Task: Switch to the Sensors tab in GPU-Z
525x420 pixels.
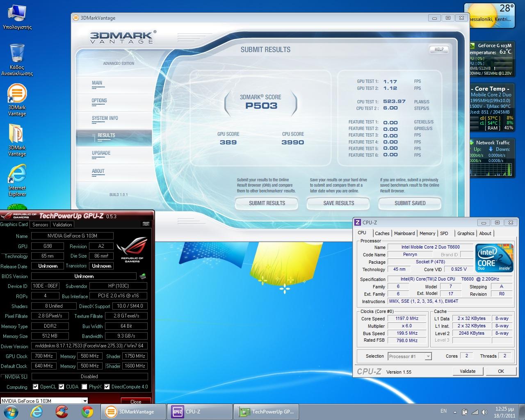Action: point(40,225)
